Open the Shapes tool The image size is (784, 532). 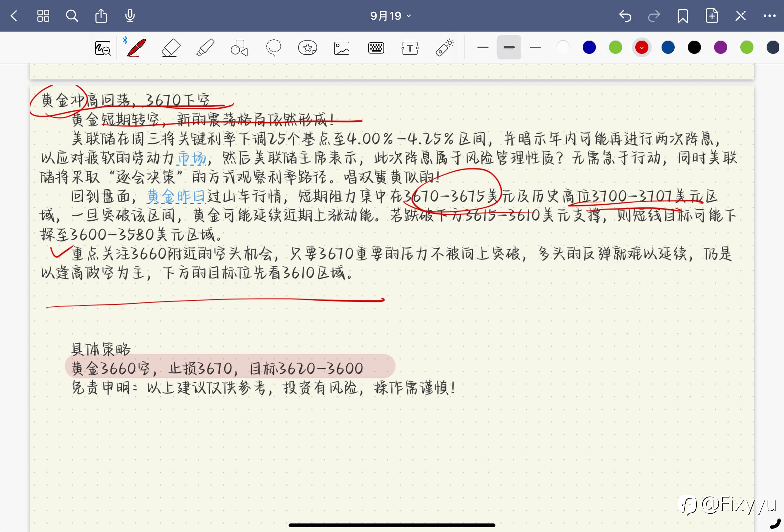(239, 48)
